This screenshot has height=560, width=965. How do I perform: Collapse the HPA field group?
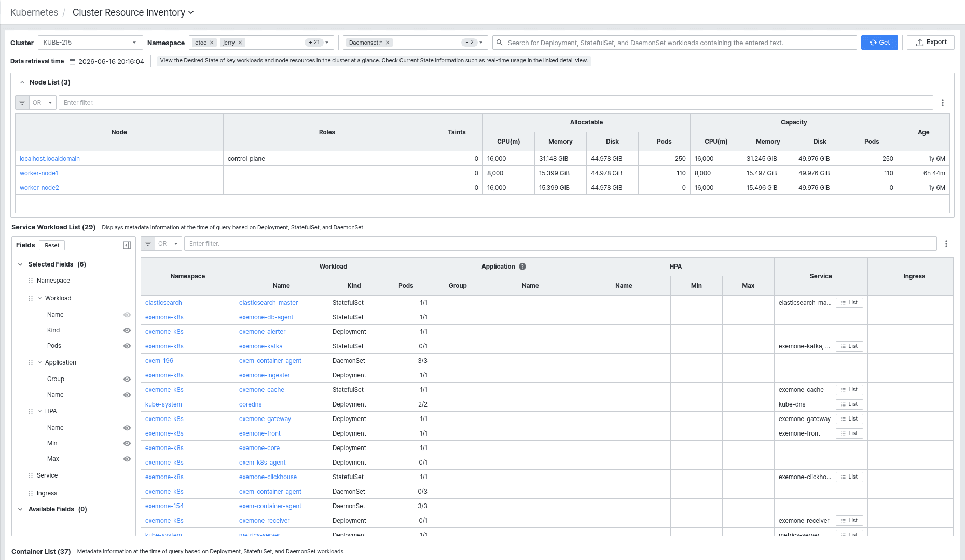click(40, 411)
